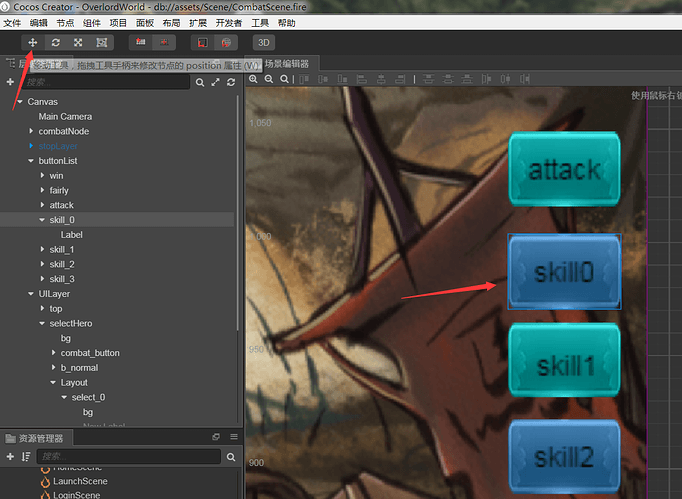Select the Label node under skill_0
This screenshot has height=499, width=682.
point(71,234)
